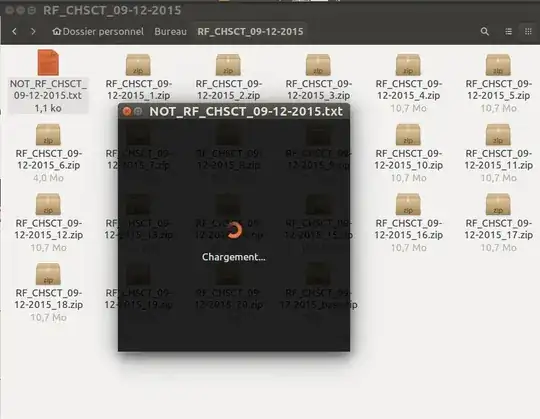The width and height of the screenshot is (540, 419).
Task: Select RF_CHSCT_09-12-2015_10.zip archive icon
Action: tap(408, 135)
